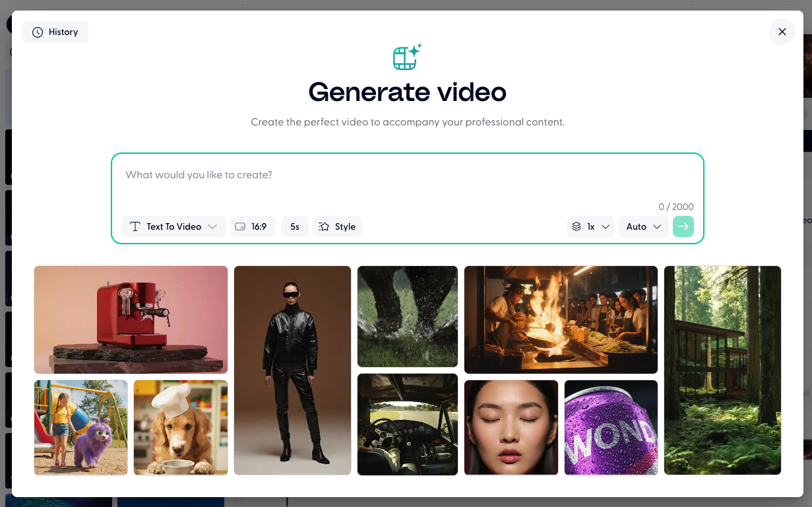812x507 pixels.
Task: Open the Text To Video mode dropdown
Action: [x=174, y=226]
